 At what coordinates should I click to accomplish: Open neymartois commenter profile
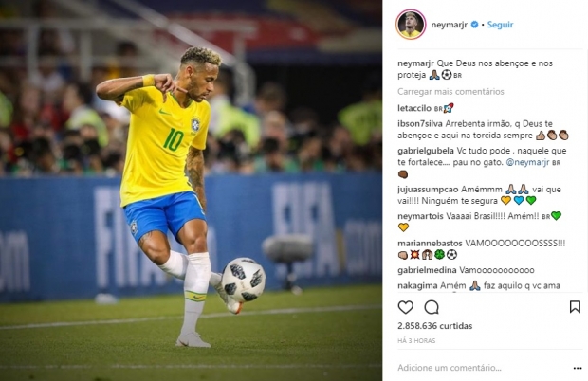point(420,216)
